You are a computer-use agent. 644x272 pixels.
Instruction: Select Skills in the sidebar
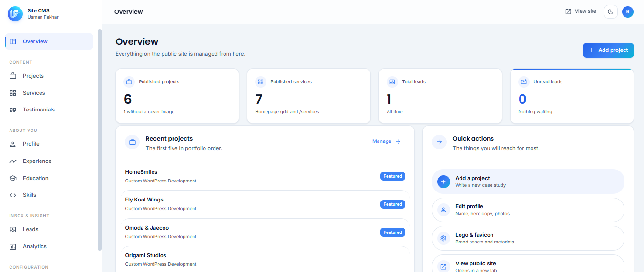coord(49,195)
